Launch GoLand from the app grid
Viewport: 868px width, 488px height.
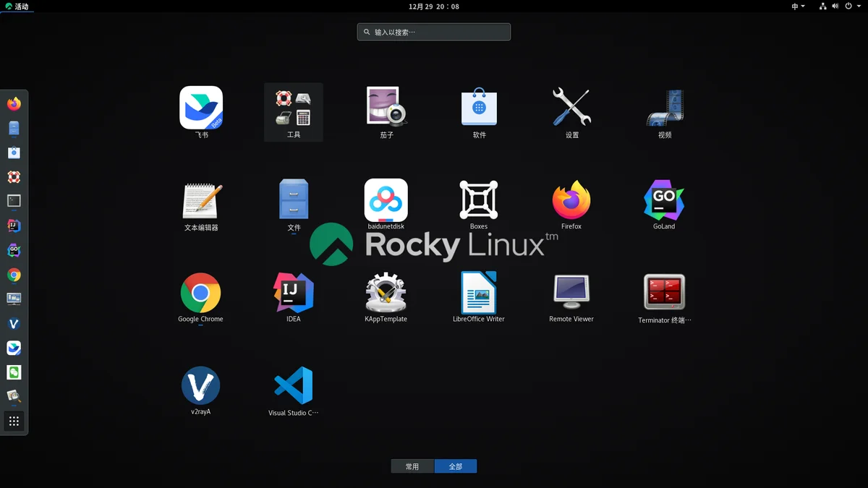(664, 205)
